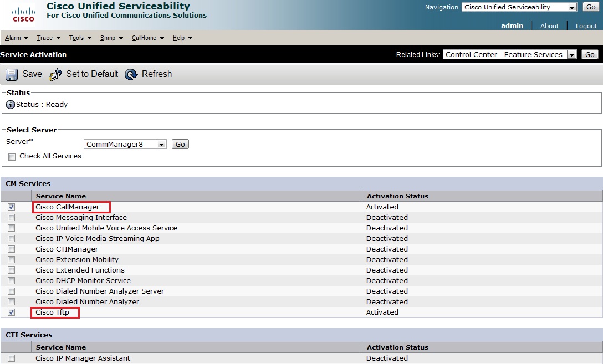The width and height of the screenshot is (603, 364).
Task: Uncheck the Cisco Tftp checkbox
Action: (x=12, y=312)
